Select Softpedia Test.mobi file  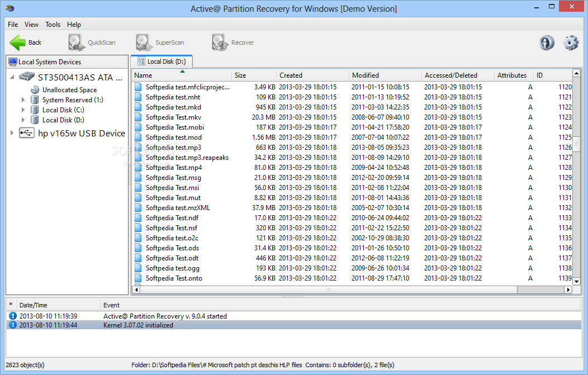(353, 127)
